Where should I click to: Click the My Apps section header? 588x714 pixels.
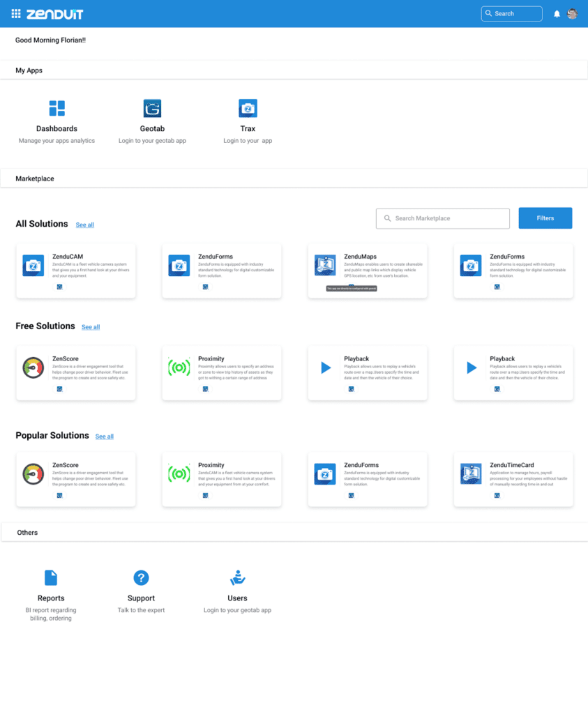pyautogui.click(x=294, y=70)
